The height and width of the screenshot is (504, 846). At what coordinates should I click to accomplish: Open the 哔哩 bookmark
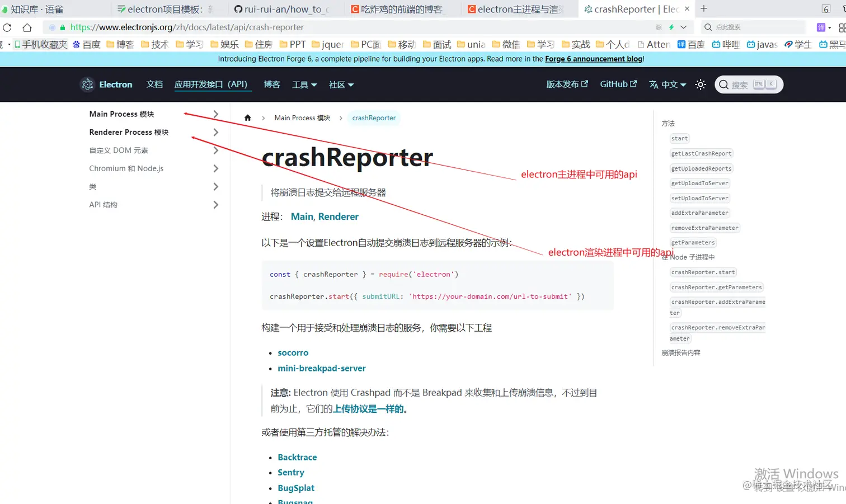(726, 45)
